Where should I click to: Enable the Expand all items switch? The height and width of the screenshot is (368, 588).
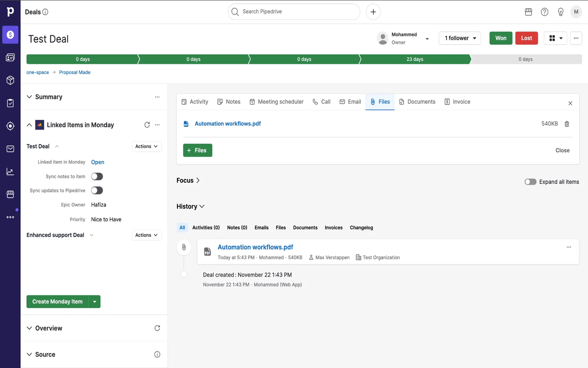tap(530, 182)
